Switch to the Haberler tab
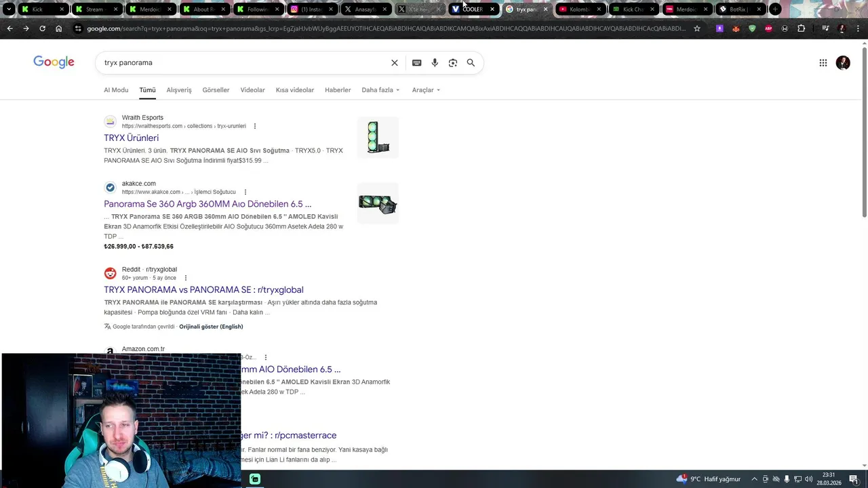The width and height of the screenshot is (868, 488). 338,89
